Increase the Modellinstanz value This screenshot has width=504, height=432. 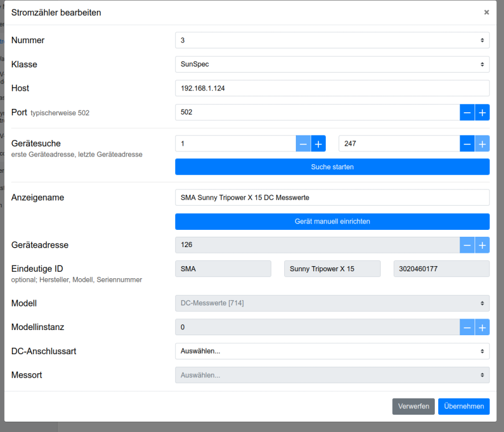pos(482,327)
